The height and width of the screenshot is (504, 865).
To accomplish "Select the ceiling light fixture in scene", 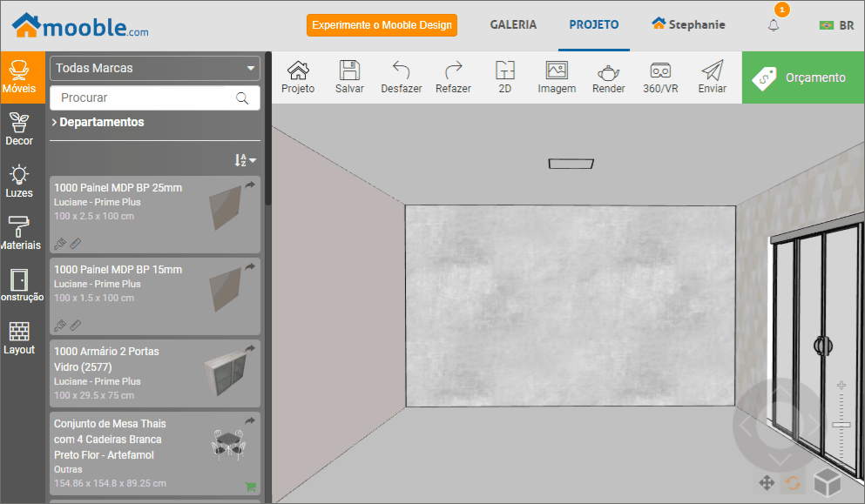I will 571,164.
